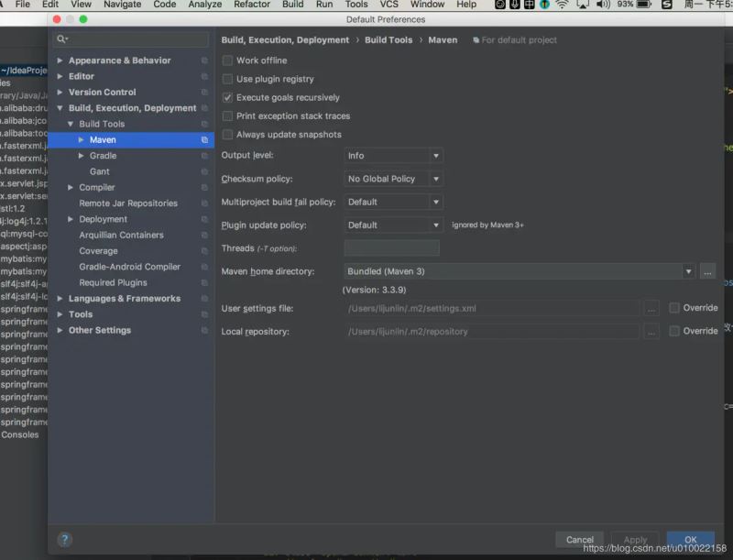Click project-level icon beside Version Control
Screen dimensions: 733x560
pyautogui.click(x=204, y=93)
